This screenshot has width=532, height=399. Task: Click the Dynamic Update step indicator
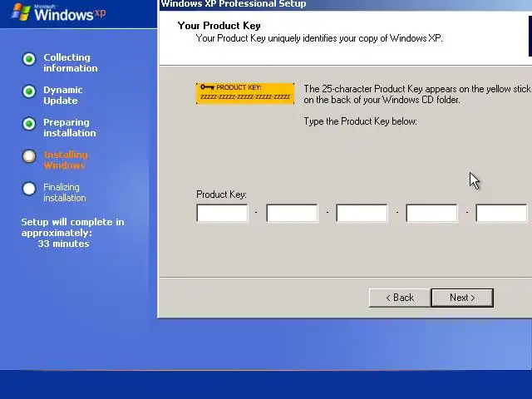[x=29, y=91]
